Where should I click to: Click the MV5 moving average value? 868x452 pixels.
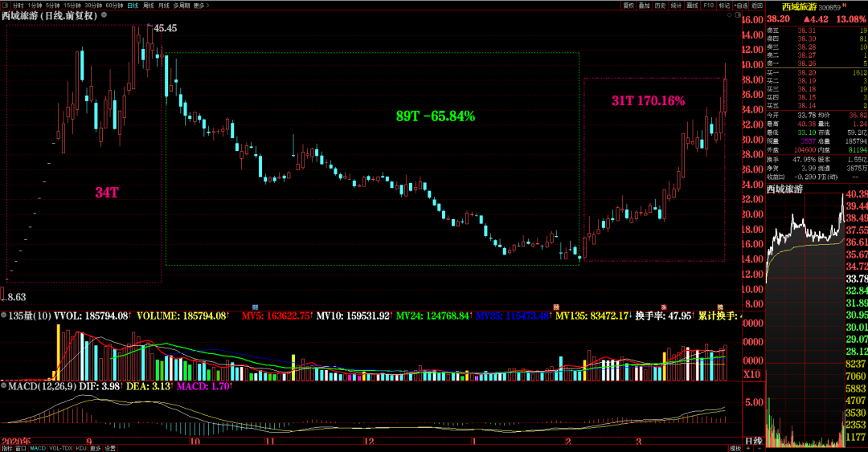(276, 316)
